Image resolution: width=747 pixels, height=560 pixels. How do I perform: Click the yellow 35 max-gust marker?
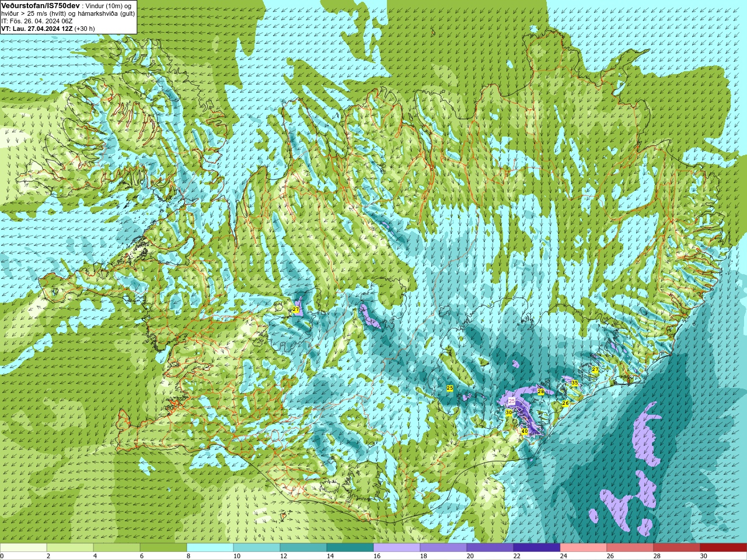[x=574, y=383]
